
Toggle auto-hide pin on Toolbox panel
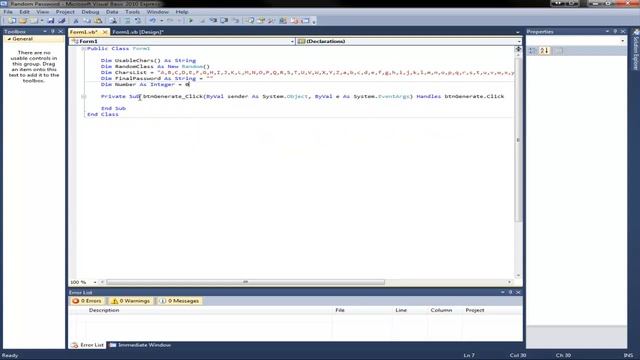52,31
